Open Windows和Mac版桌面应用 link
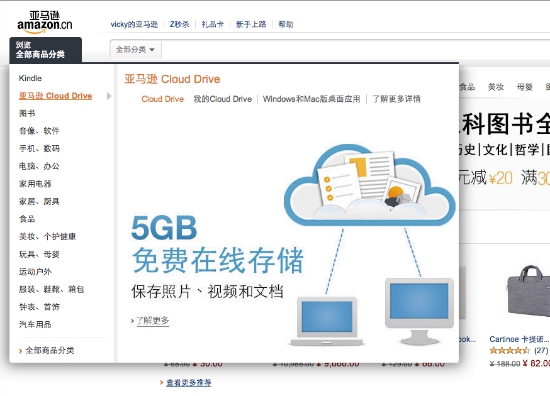Viewport: 550px width, 396px height. point(311,99)
